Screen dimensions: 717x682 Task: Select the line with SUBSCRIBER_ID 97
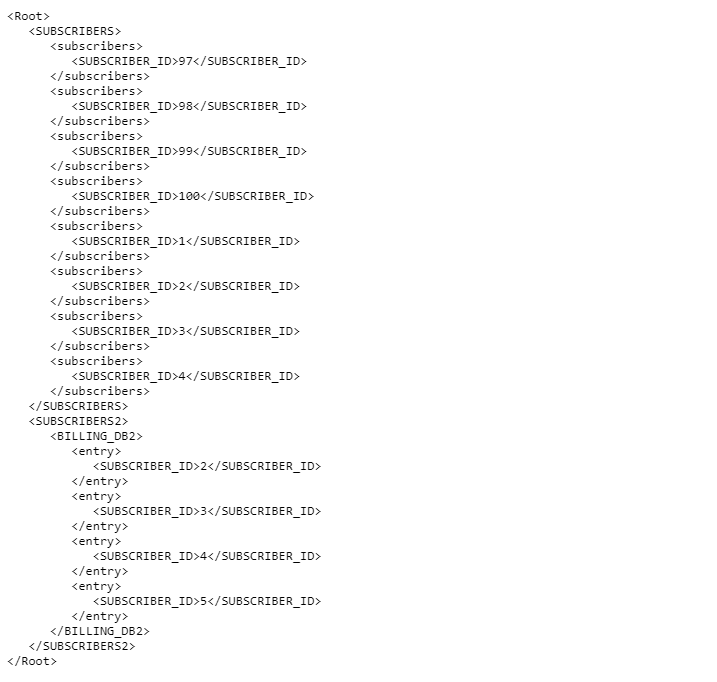pyautogui.click(x=189, y=61)
